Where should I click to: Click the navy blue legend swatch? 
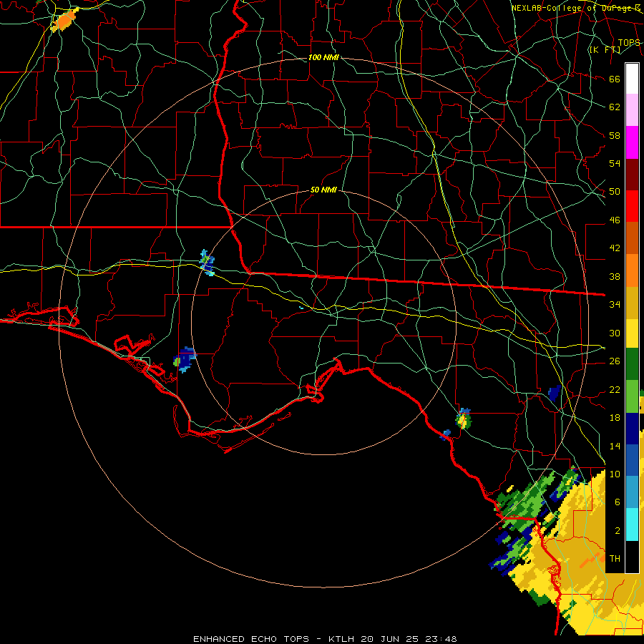(x=632, y=429)
